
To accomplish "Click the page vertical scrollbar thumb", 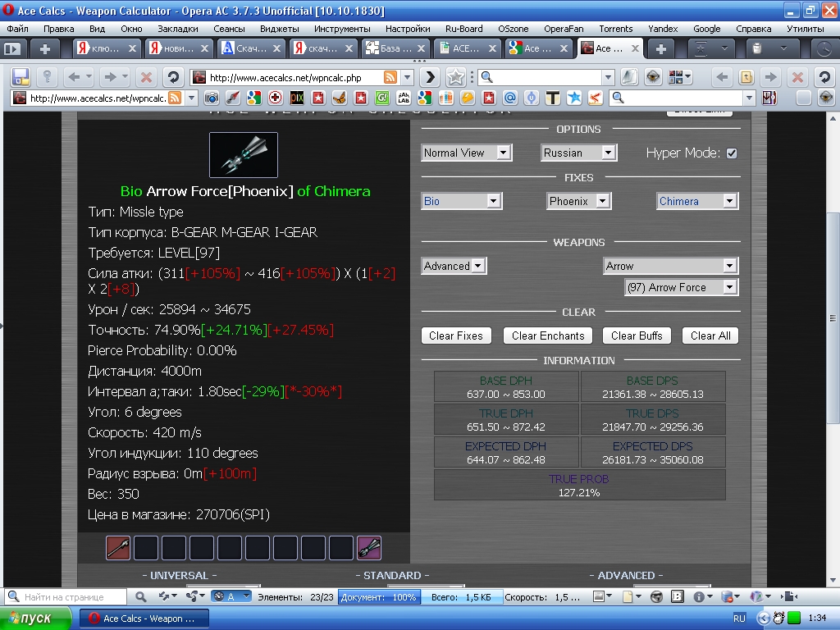I will pyautogui.click(x=833, y=317).
